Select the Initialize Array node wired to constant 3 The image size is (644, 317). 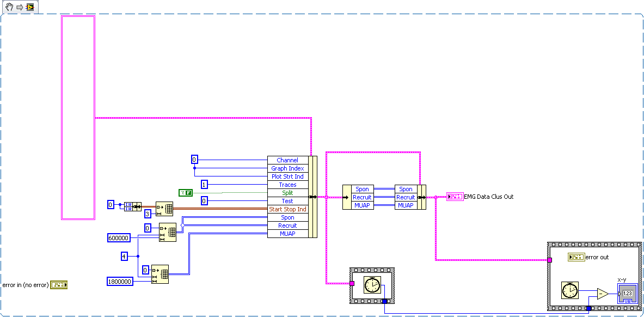click(x=164, y=209)
